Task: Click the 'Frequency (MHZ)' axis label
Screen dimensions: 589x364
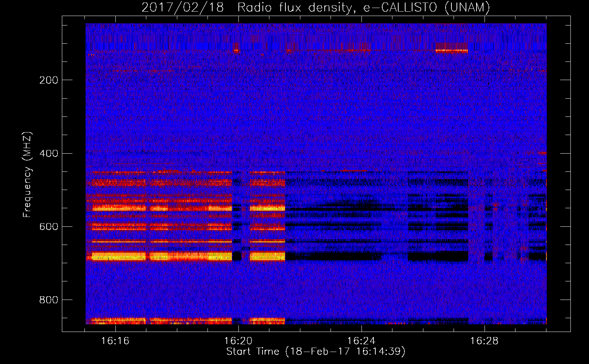Action: tap(27, 174)
